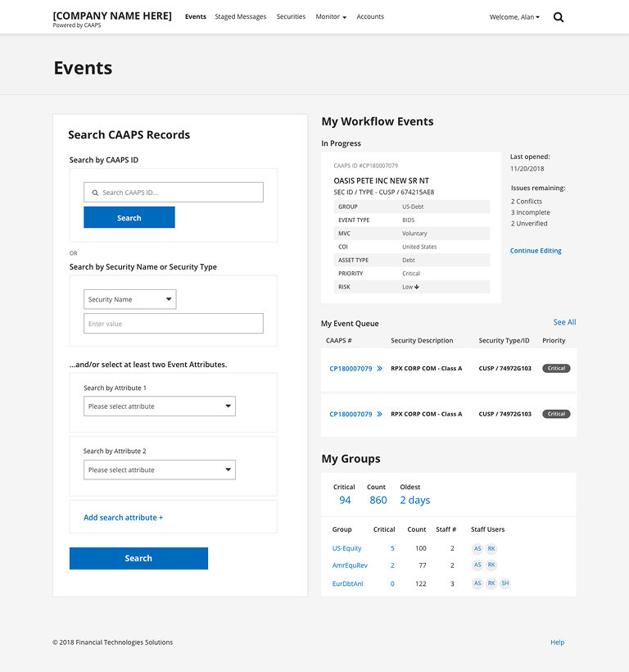The image size is (629, 672).
Task: Open the Security Name dropdown
Action: point(129,299)
